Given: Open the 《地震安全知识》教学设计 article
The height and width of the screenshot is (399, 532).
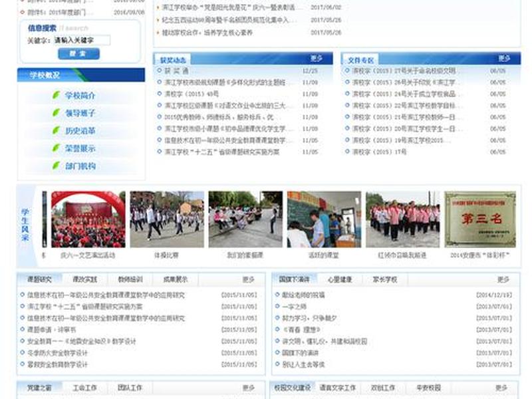Looking at the screenshot, I should click(81, 341).
